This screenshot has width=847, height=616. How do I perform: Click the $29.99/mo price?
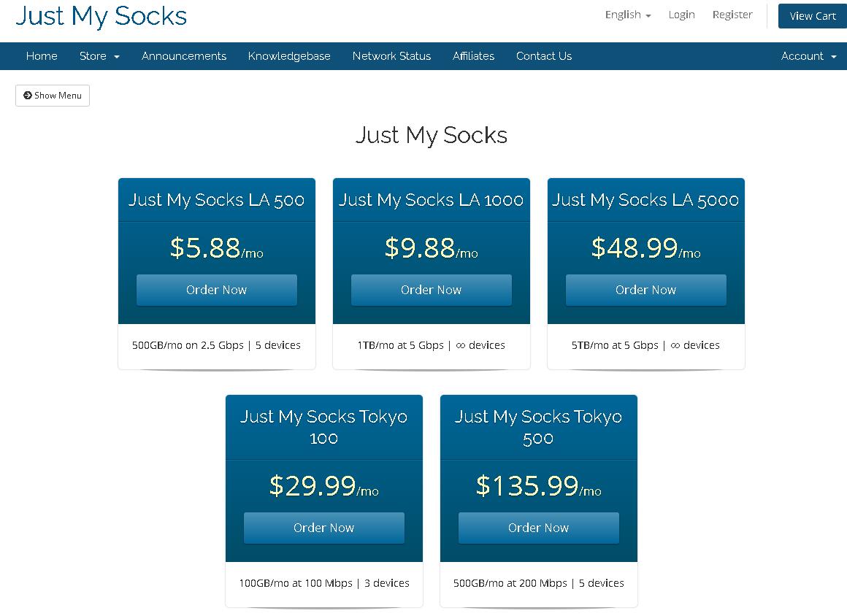click(x=323, y=485)
